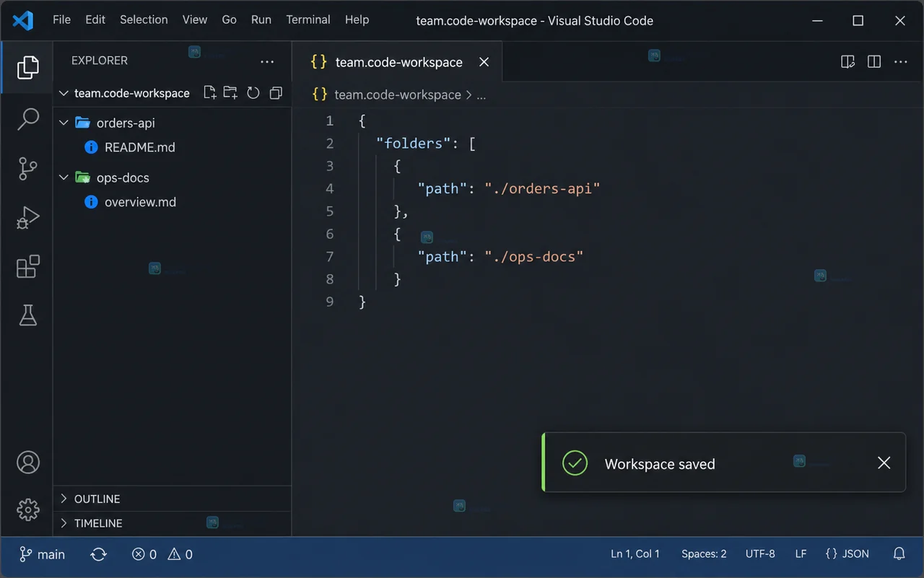Screen dimensions: 924x578
Task: Split the editor to the right
Action: point(874,62)
